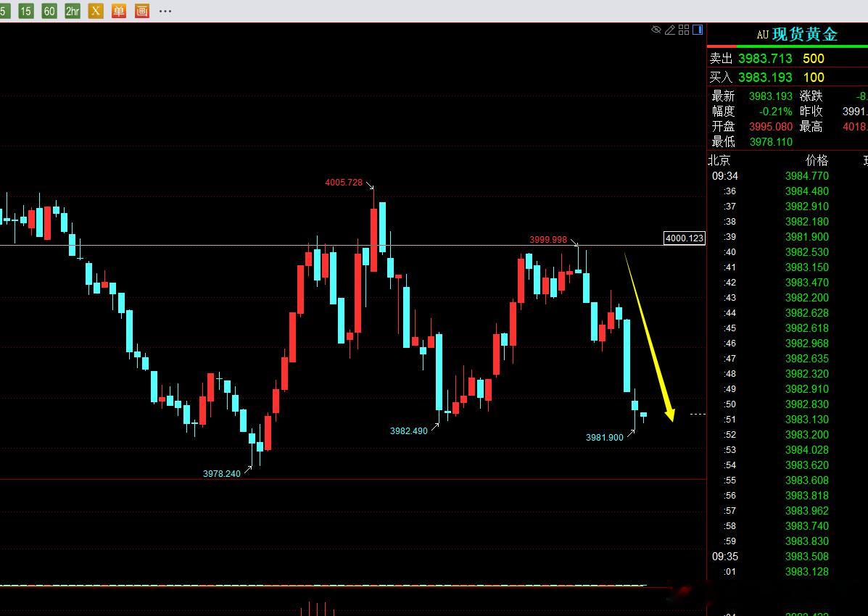Click the buy volume 100
868x616 pixels.
coord(814,78)
